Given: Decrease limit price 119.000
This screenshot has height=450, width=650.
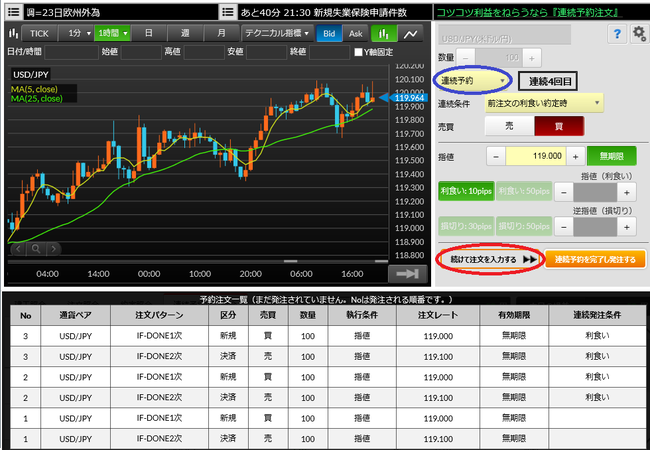Looking at the screenshot, I should tap(496, 157).
